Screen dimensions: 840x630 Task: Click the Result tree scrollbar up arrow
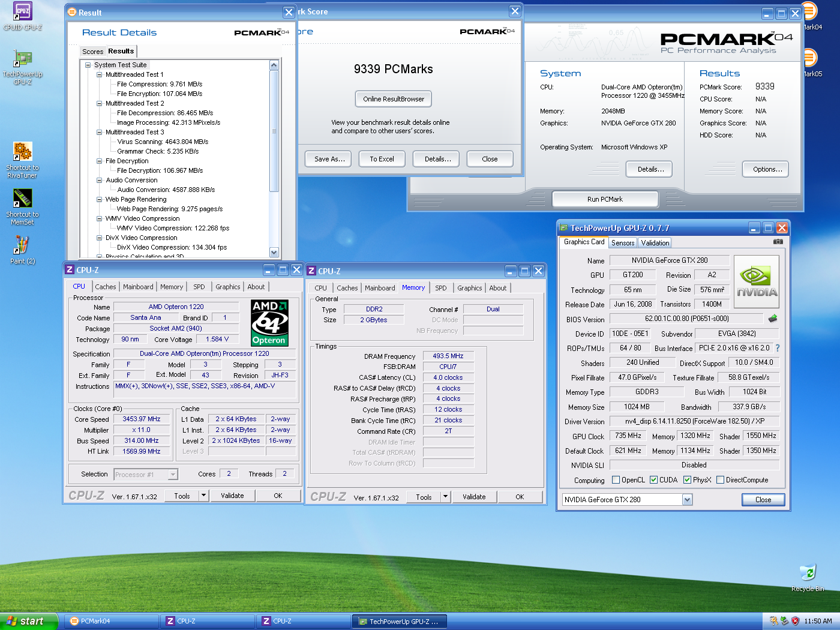[274, 65]
